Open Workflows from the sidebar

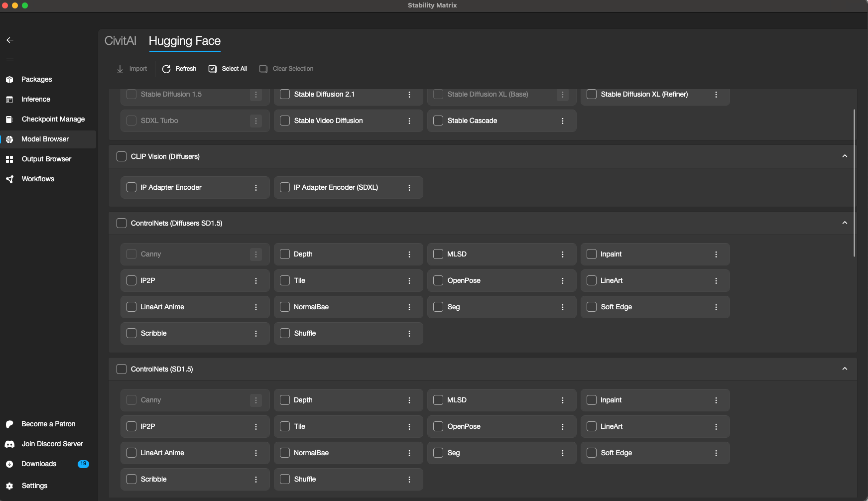click(38, 179)
